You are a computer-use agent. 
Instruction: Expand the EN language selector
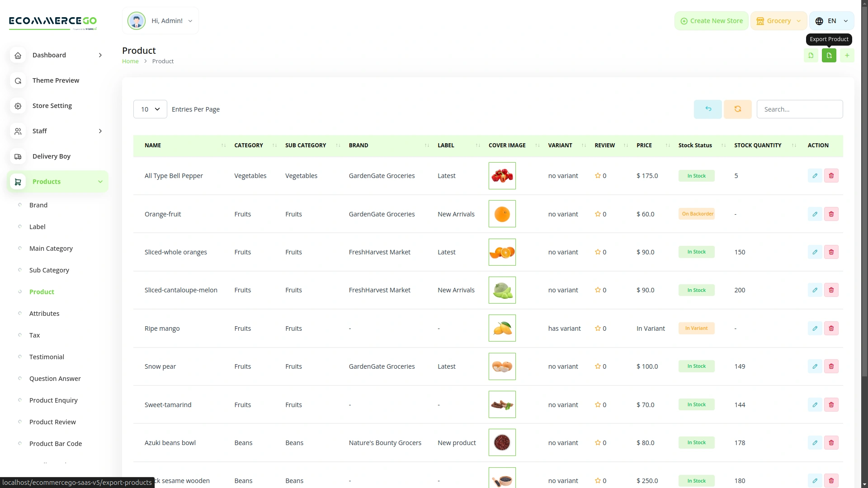point(831,21)
